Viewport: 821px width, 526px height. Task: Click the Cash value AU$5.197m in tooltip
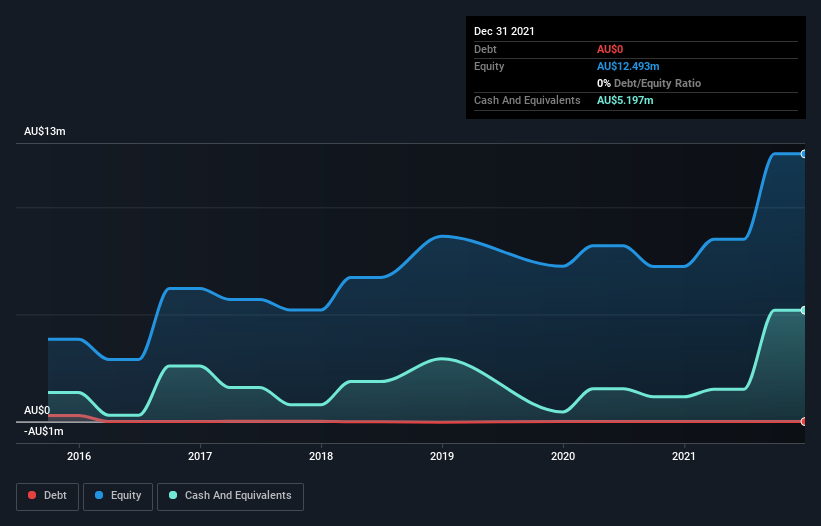(625, 100)
